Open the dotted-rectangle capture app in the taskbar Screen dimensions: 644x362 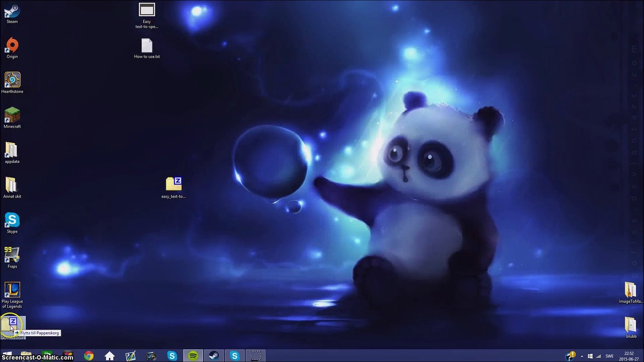pos(256,356)
